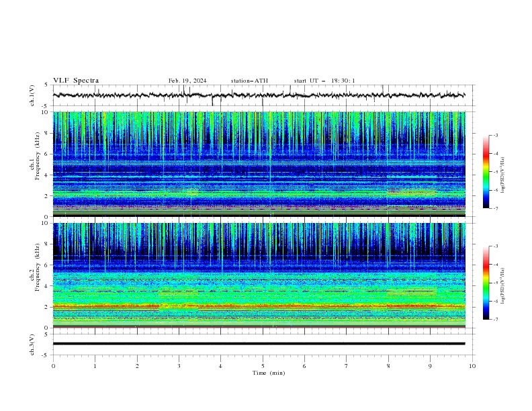This screenshot has width=532, height=411.
Task: Click the ch.1 spectrogram color bar
Action: tap(486, 172)
